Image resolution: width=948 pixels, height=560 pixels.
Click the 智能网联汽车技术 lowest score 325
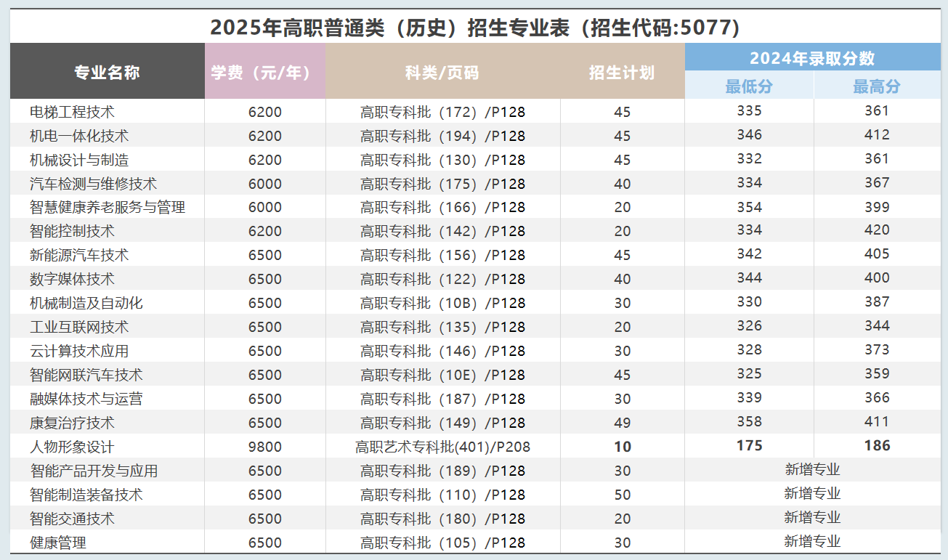[x=749, y=374]
